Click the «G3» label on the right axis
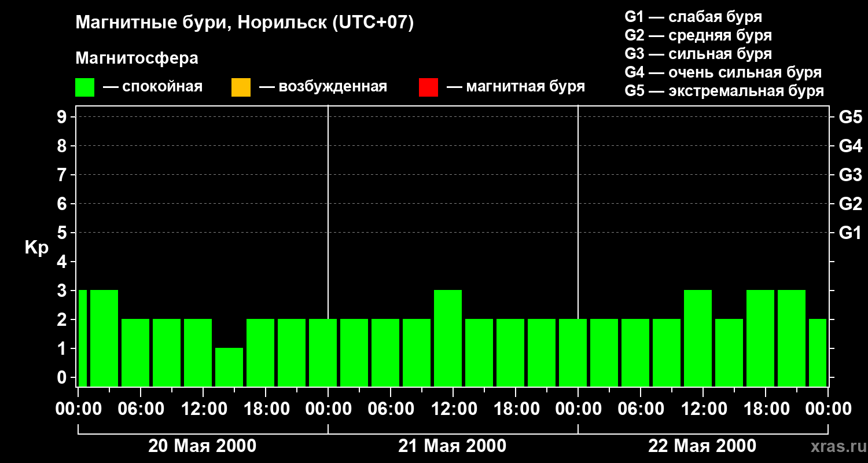This screenshot has height=463, width=868. (x=850, y=175)
